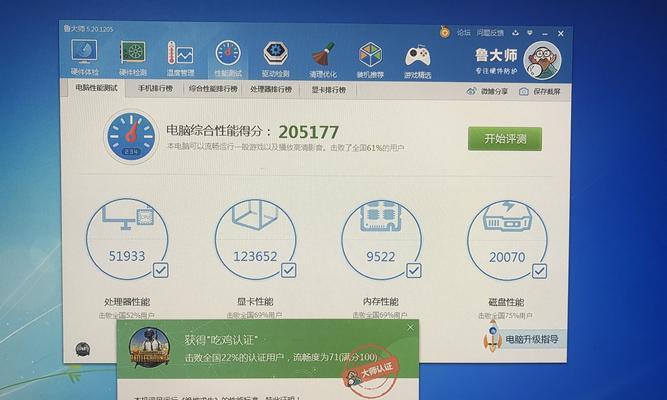Click the Weibo eye icon for 微博分享
667x400 pixels.
pos(471,91)
